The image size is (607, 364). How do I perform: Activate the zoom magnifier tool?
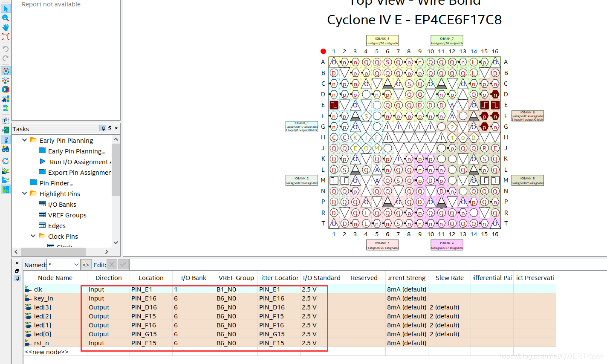pyautogui.click(x=6, y=18)
